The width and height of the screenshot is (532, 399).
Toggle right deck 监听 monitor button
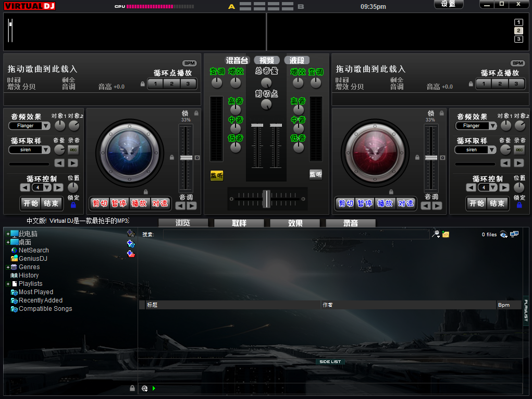[x=315, y=174]
